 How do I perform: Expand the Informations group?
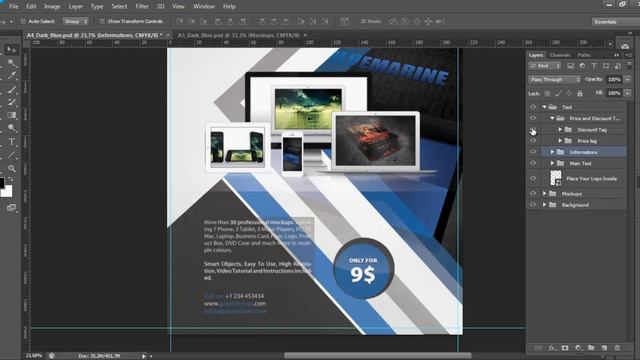pyautogui.click(x=552, y=152)
